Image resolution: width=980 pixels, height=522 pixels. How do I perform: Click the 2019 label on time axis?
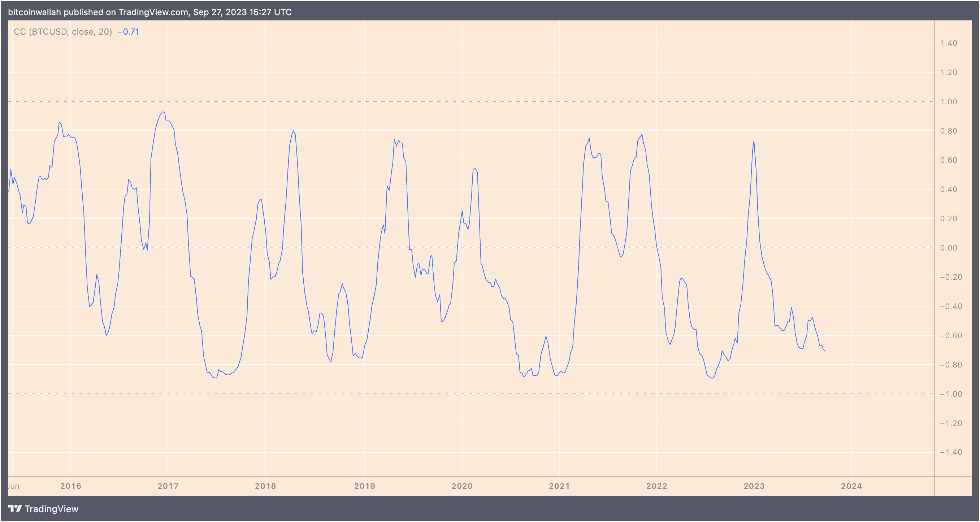[x=365, y=486]
